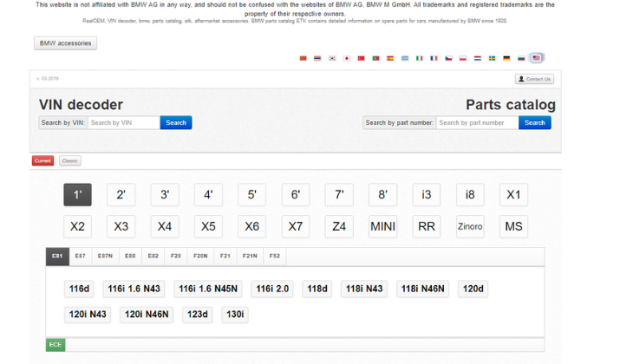Screen dimensions: 620x364
Task: Open the E87 body tab
Action: coord(80,257)
